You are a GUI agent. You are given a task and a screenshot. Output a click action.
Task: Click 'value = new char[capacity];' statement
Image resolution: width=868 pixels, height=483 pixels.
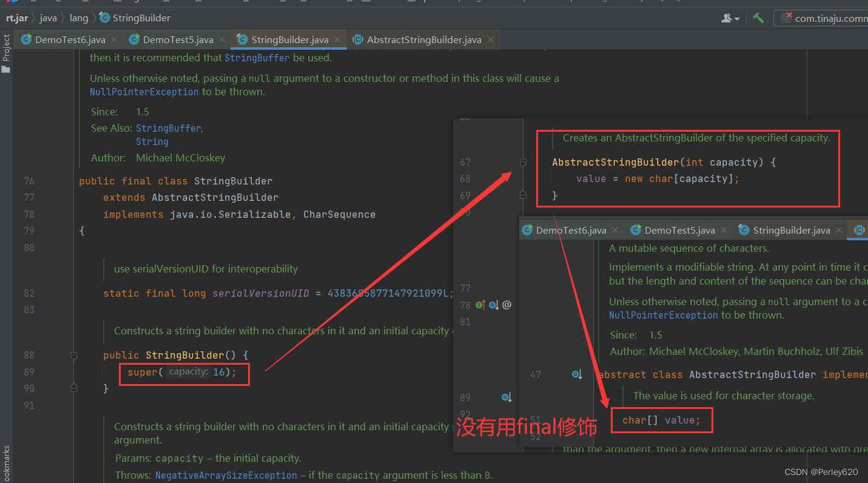click(x=658, y=179)
